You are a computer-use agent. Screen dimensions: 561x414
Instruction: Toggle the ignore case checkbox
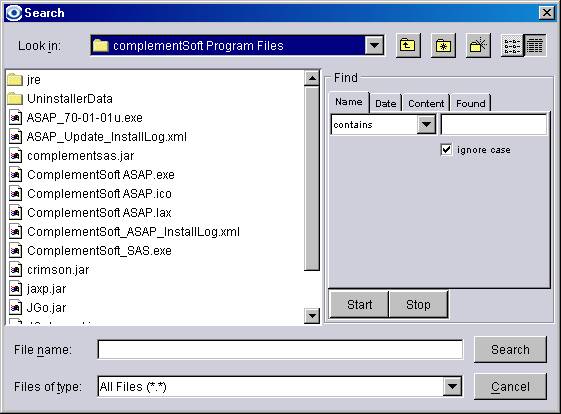click(446, 149)
